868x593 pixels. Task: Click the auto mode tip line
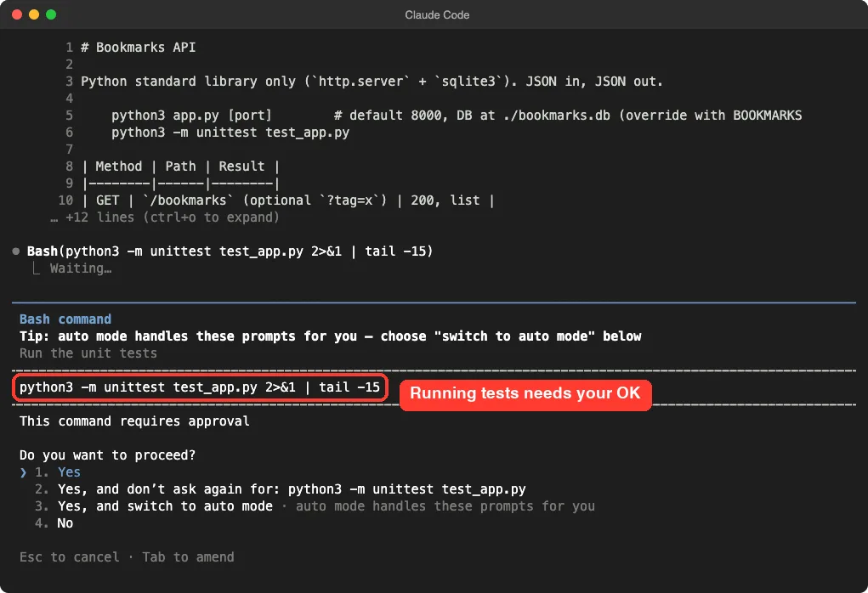[331, 336]
